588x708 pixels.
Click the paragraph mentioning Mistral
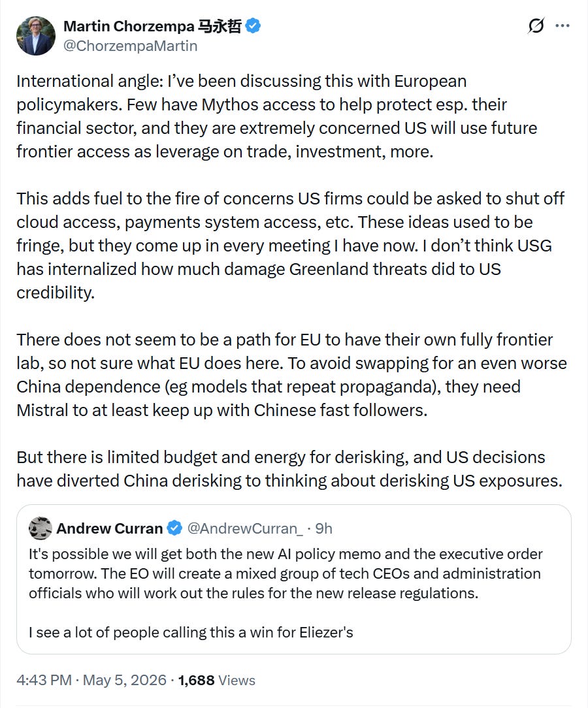pyautogui.click(x=292, y=375)
